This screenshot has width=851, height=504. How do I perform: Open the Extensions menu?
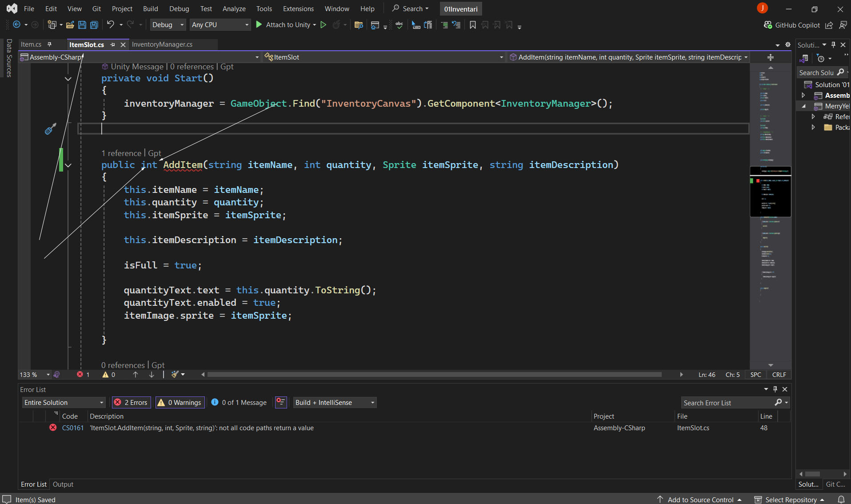(298, 9)
